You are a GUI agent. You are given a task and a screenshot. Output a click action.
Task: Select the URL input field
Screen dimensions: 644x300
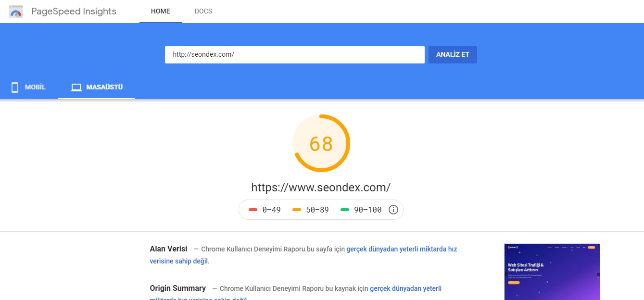click(x=294, y=54)
